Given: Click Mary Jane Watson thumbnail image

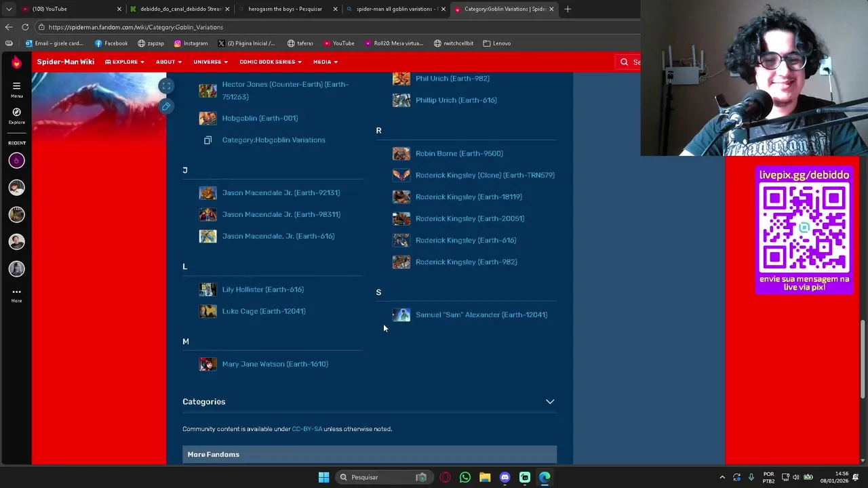Looking at the screenshot, I should coord(208,364).
